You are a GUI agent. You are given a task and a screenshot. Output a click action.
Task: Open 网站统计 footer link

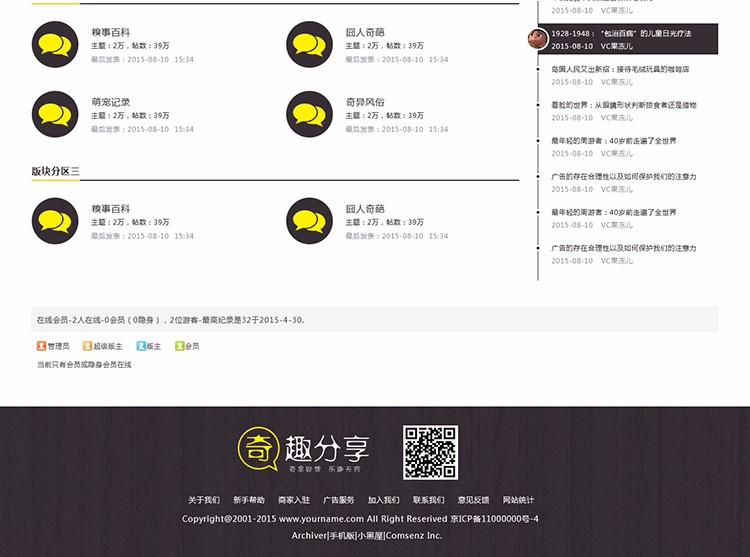518,500
